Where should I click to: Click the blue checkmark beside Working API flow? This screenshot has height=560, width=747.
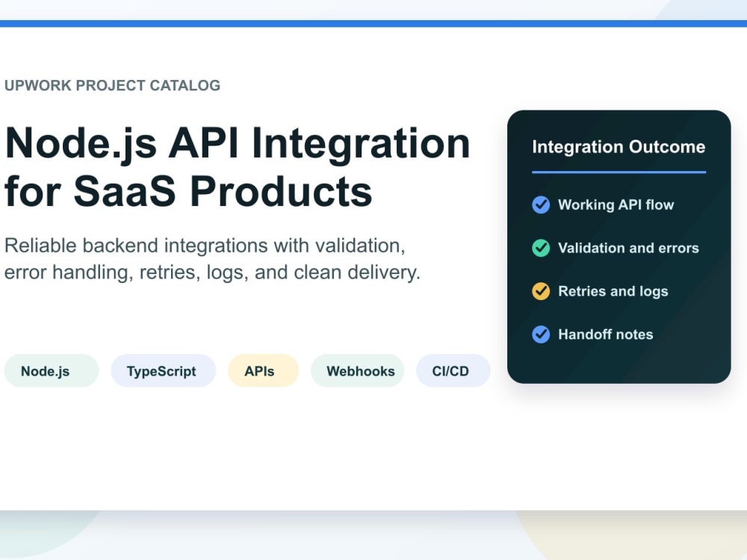541,205
